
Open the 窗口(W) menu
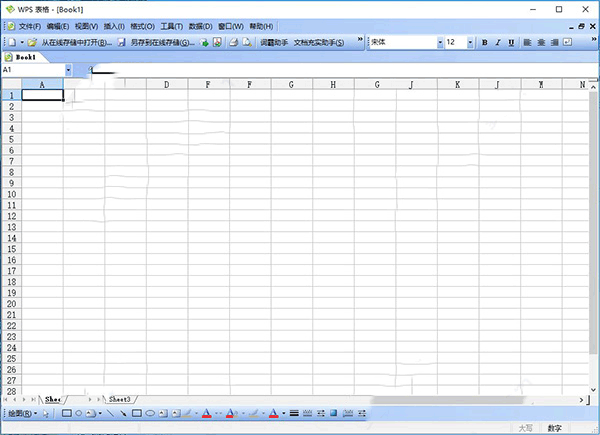click(x=231, y=26)
